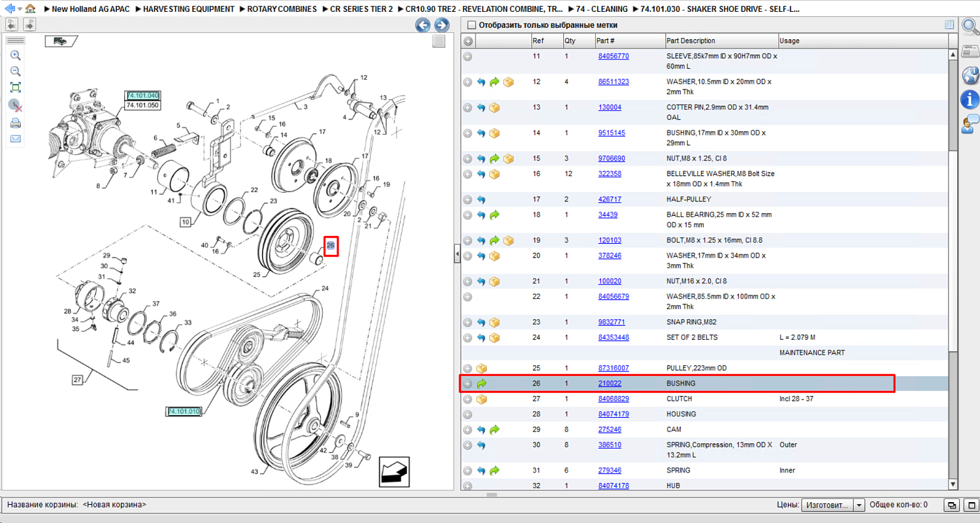Email the diagram with the envelope icon
The width and height of the screenshot is (980, 523).
[x=16, y=139]
